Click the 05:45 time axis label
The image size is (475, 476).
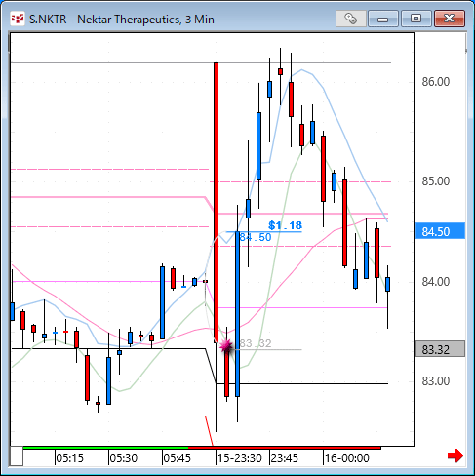[x=178, y=458]
